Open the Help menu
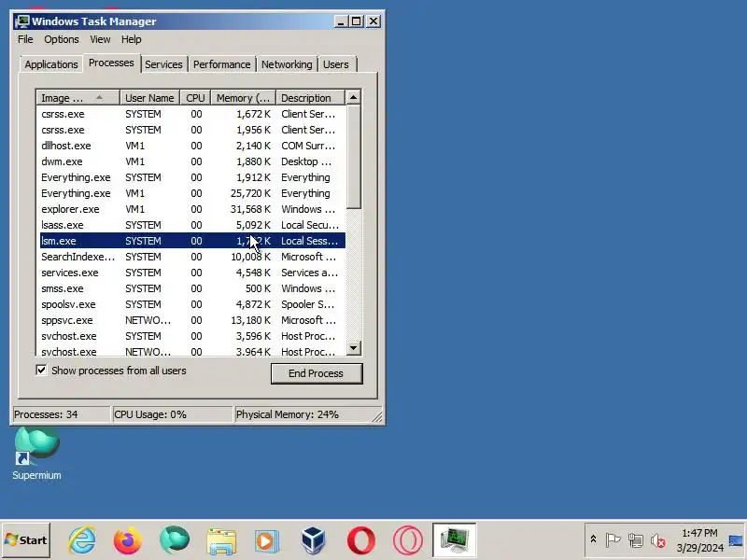The height and width of the screenshot is (560, 747). [131, 39]
